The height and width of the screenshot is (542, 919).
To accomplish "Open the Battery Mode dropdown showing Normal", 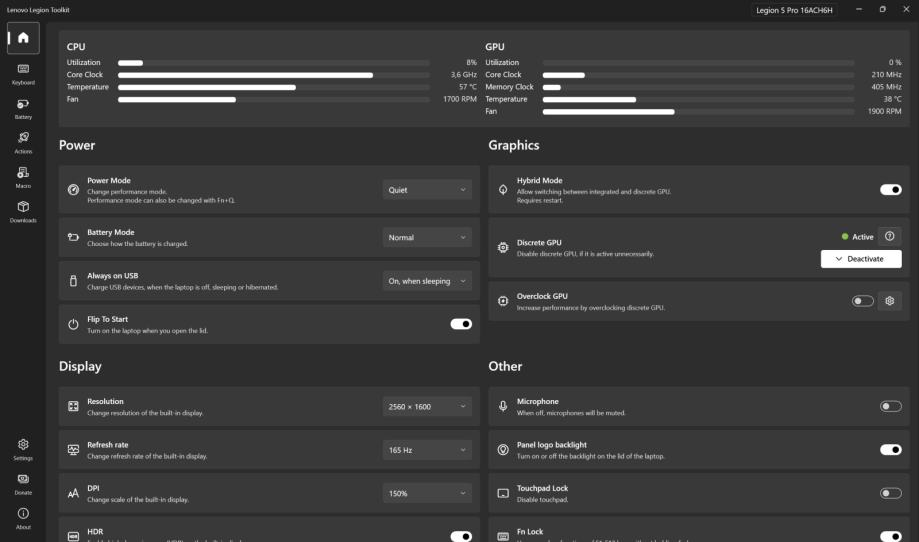I will click(427, 237).
